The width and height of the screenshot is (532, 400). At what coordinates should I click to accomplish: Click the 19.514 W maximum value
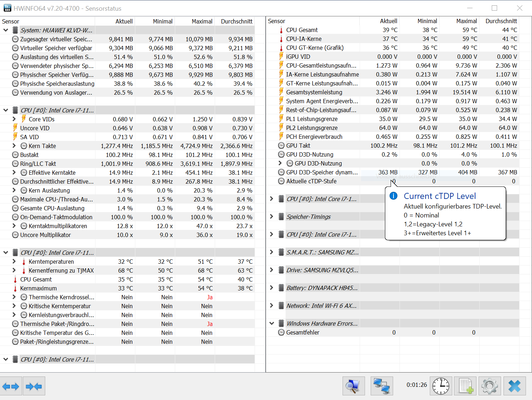[x=465, y=92]
